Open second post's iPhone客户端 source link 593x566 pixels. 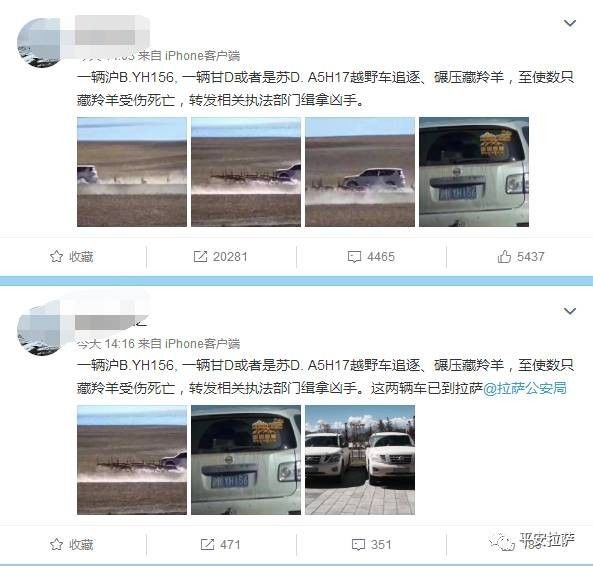click(202, 344)
